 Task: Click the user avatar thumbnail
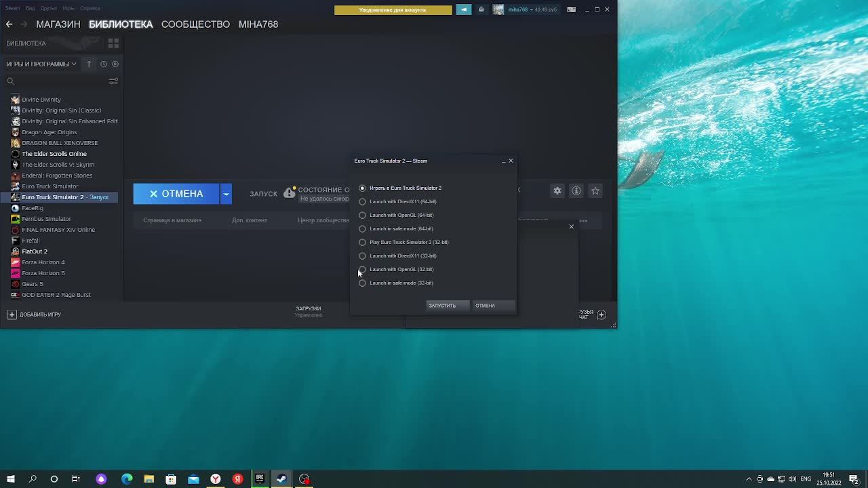498,9
